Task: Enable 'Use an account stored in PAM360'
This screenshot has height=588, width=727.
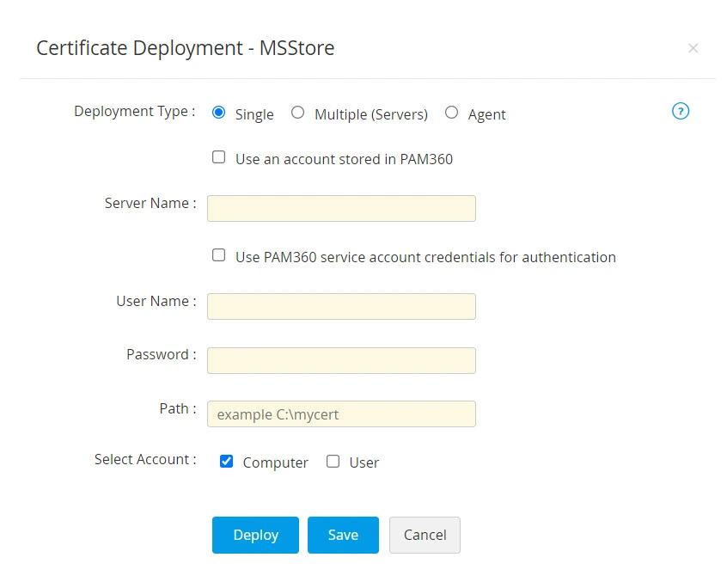Action: tap(218, 156)
